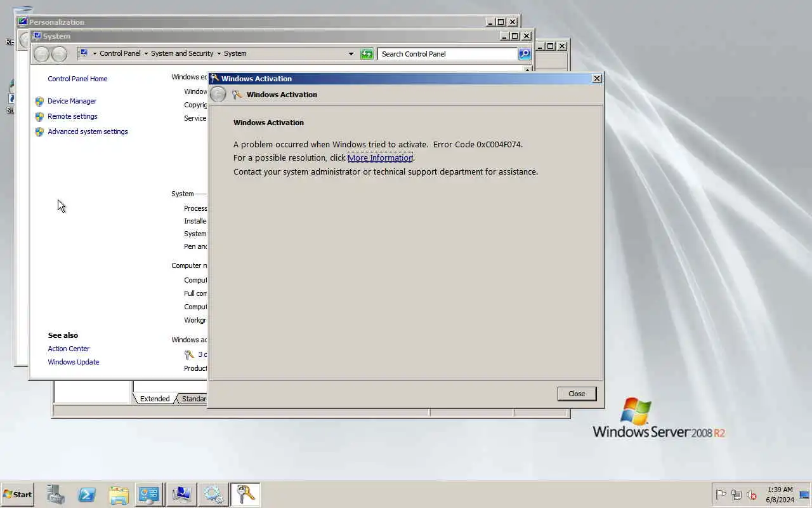Click the muted volume icon in tray
The width and height of the screenshot is (812, 508).
point(752,495)
